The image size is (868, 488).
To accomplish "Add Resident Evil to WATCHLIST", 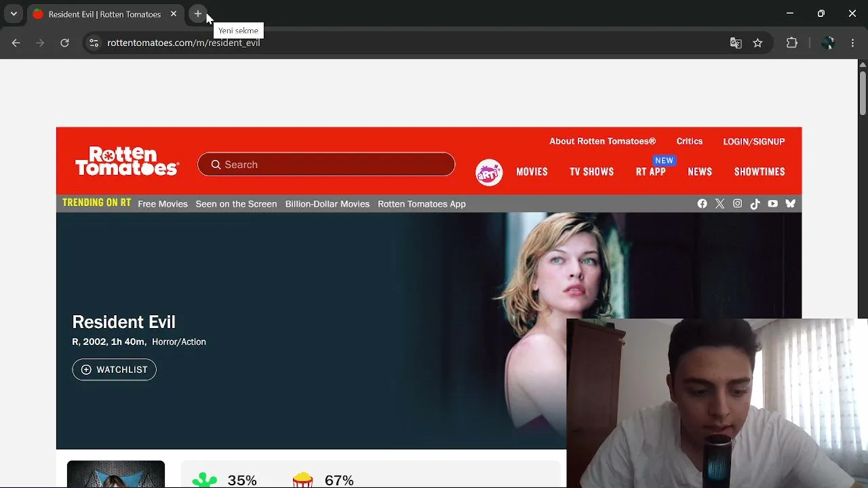I will (x=114, y=369).
